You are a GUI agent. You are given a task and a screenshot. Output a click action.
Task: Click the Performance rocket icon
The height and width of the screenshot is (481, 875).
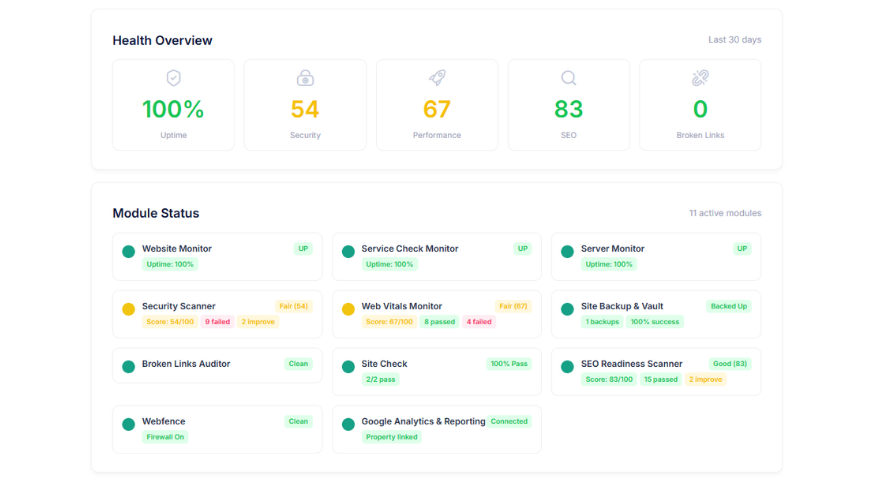437,78
